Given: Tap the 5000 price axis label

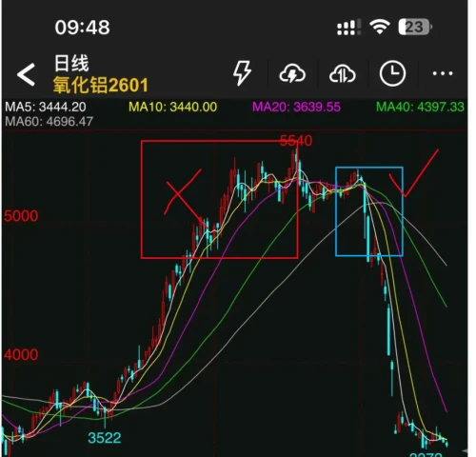Looking at the screenshot, I should pyautogui.click(x=21, y=216).
